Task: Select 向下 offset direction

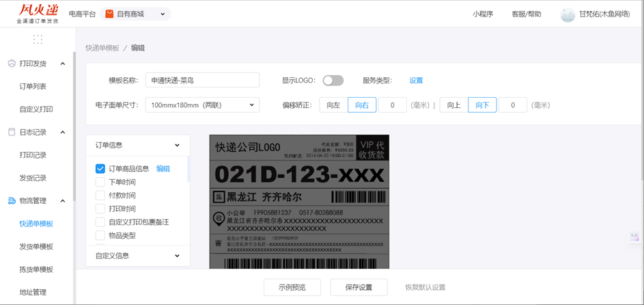Action: pyautogui.click(x=482, y=105)
